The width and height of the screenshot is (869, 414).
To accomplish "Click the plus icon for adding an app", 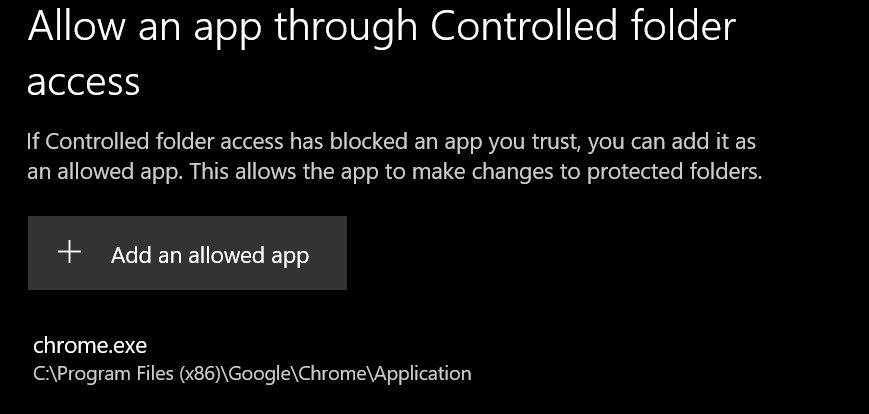I will tap(69, 253).
